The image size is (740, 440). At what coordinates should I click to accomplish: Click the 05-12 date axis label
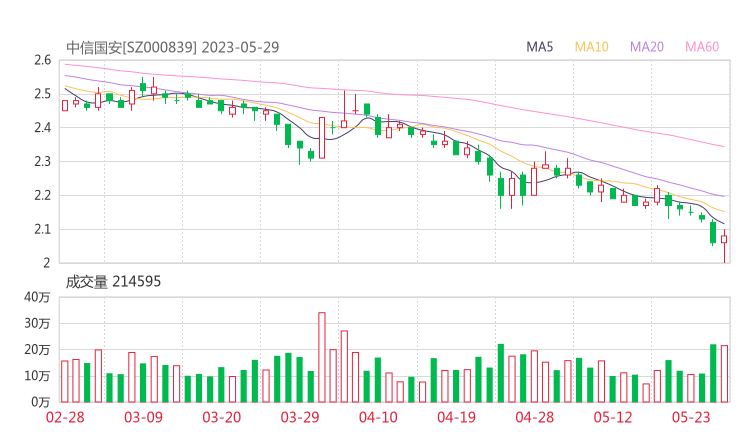tap(613, 417)
